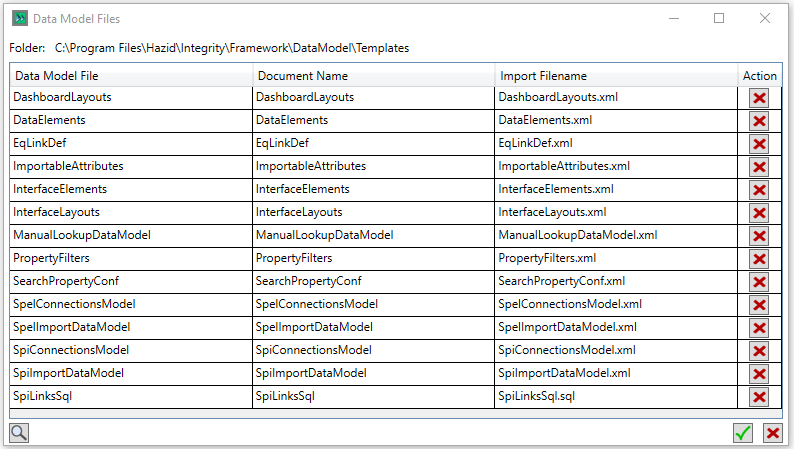Click the Document Name column header
Image resolution: width=794 pixels, height=449 pixels.
coord(372,76)
